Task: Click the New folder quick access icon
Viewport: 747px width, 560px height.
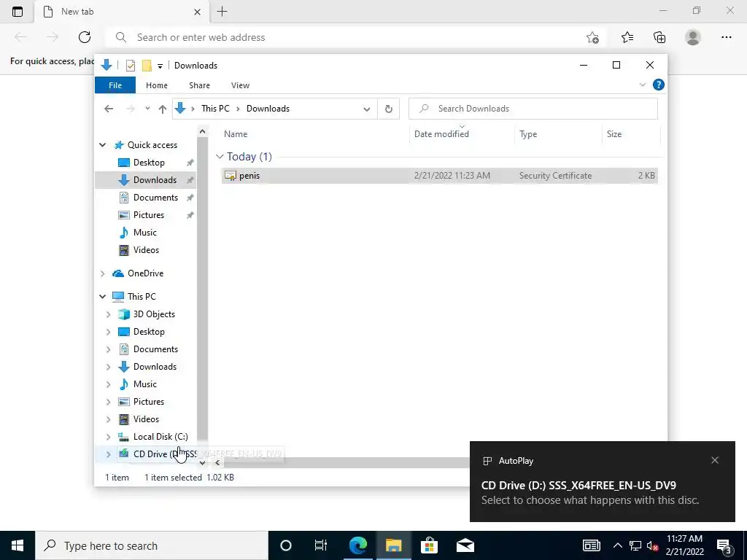Action: [147, 66]
